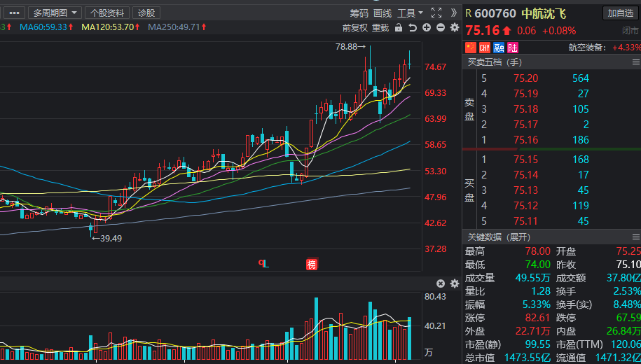
Task: Close the volume sub-chart panel
Action: point(441,283)
